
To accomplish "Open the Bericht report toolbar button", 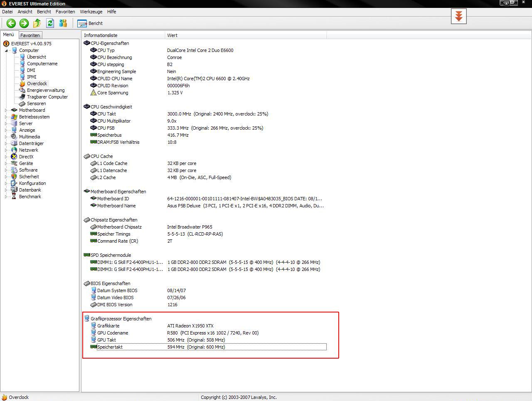I will 90,23.
